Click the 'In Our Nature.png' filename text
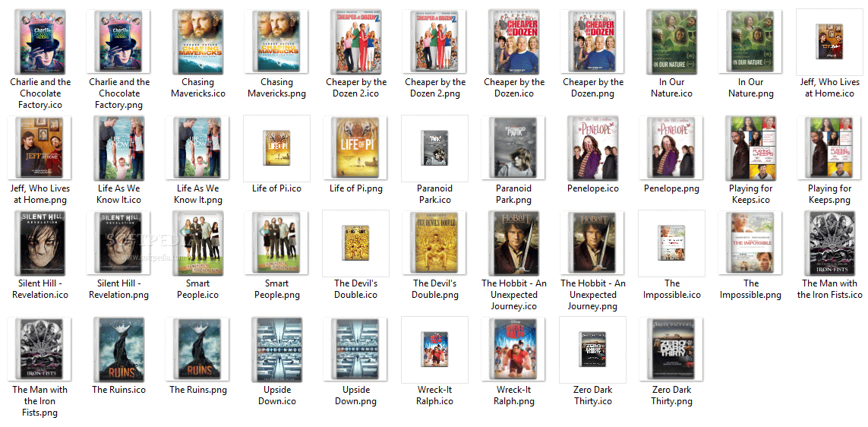868x427 pixels. click(x=750, y=88)
